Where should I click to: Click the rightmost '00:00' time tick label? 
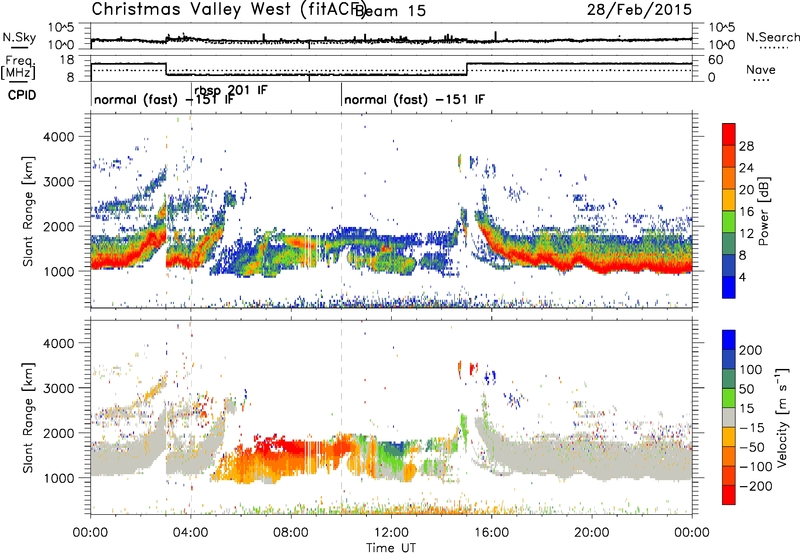pos(692,533)
